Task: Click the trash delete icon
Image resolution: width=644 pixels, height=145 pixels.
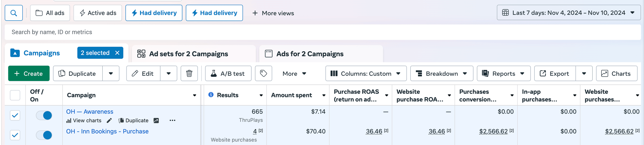Action: point(189,73)
